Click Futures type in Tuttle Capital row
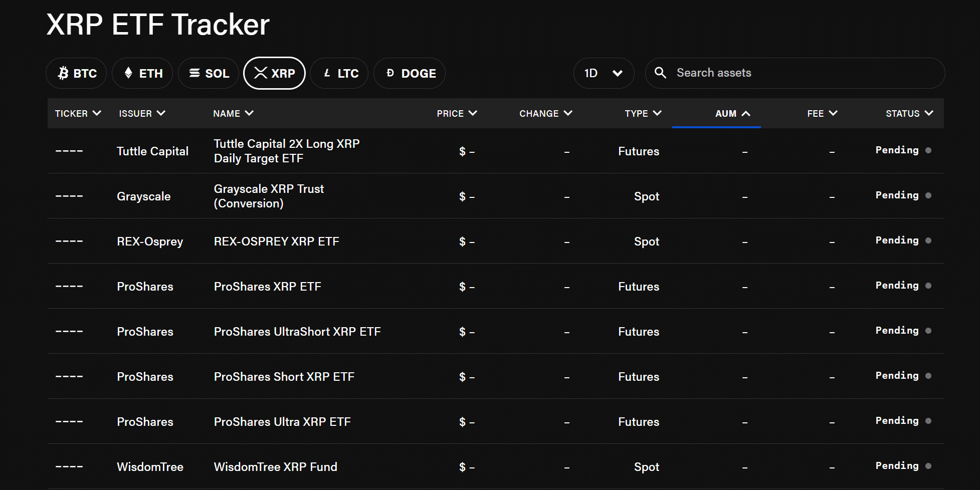This screenshot has height=490, width=980. pyautogui.click(x=639, y=151)
